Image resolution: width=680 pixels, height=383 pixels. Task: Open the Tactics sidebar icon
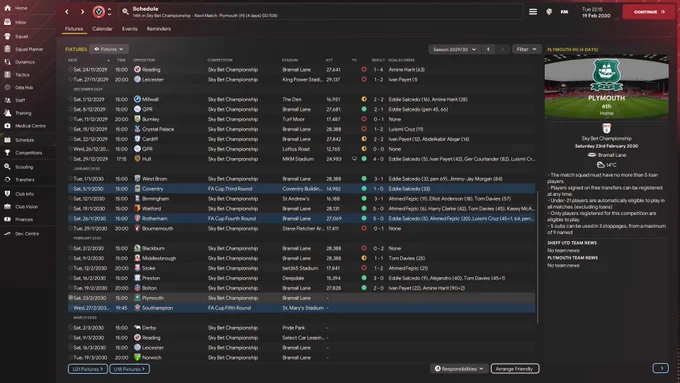click(7, 75)
